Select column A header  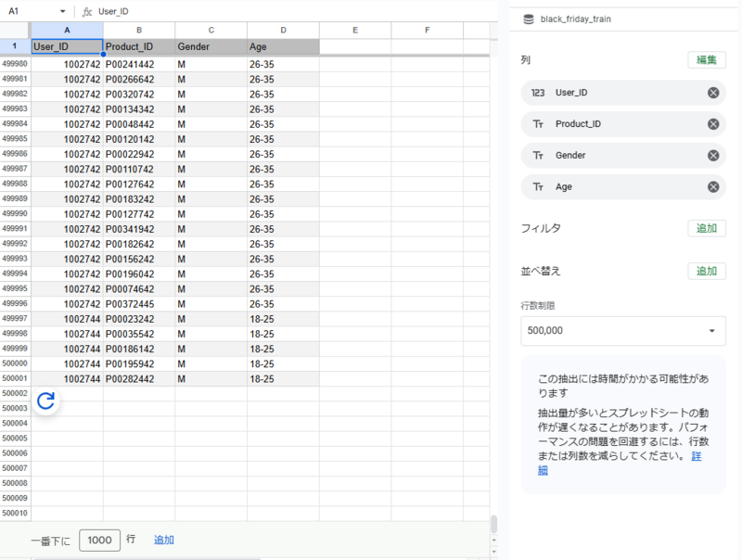coord(67,31)
